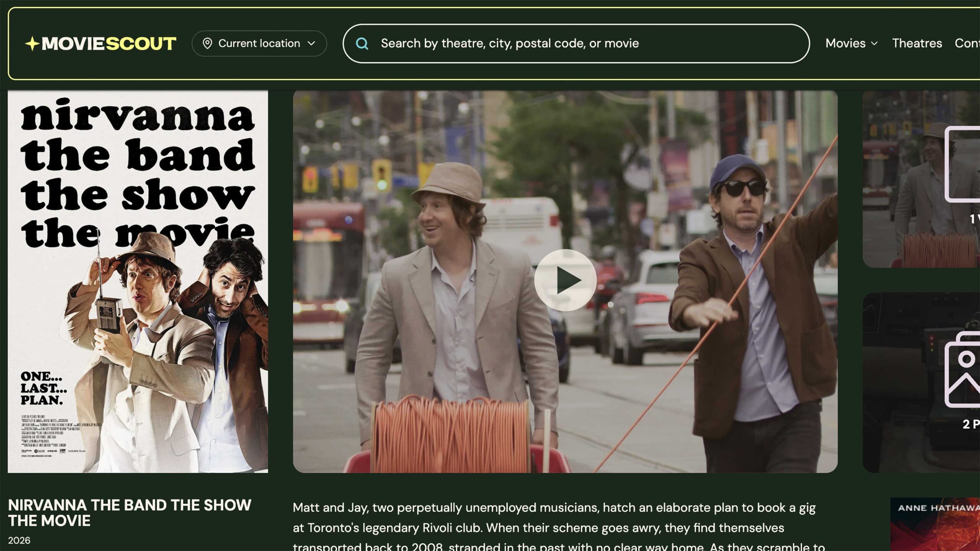980x551 pixels.
Task: Click the magnifying glass search icon
Action: [362, 44]
